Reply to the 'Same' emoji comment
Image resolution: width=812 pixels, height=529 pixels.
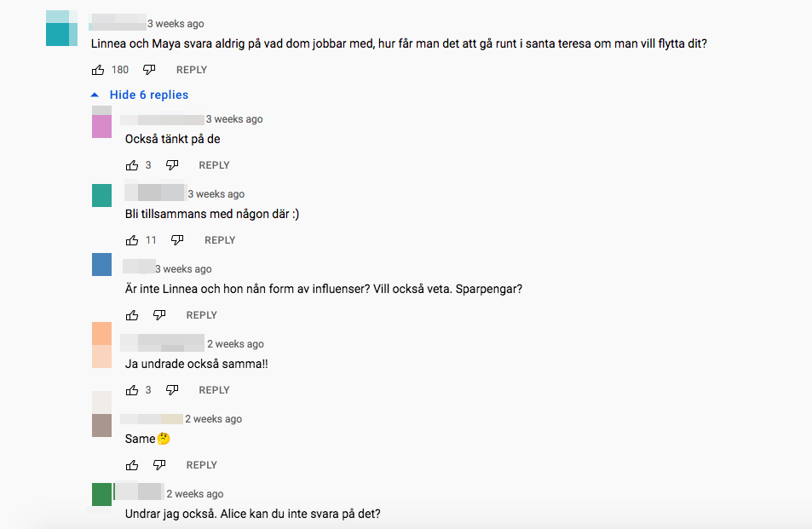tap(201, 465)
